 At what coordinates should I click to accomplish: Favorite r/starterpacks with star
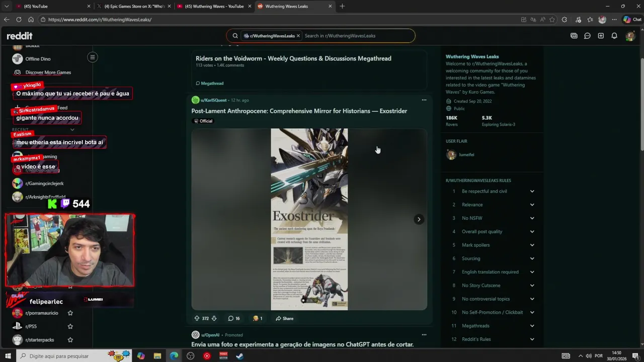point(70,340)
